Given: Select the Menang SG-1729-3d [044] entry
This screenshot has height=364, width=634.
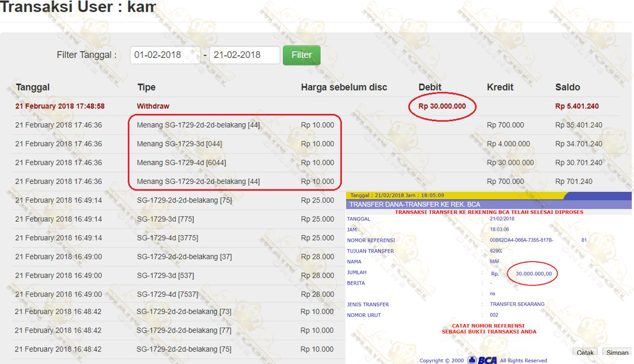Looking at the screenshot, I should click(x=179, y=144).
